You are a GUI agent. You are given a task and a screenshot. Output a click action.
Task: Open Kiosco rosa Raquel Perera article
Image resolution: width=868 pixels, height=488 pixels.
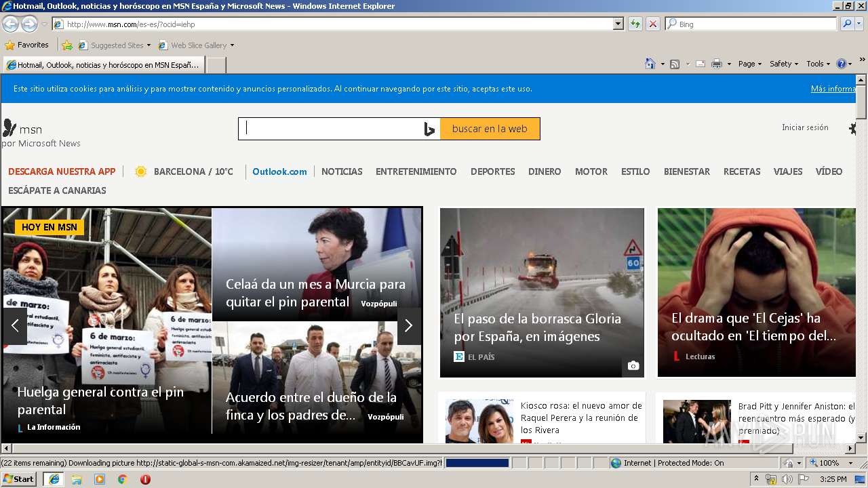(581, 418)
